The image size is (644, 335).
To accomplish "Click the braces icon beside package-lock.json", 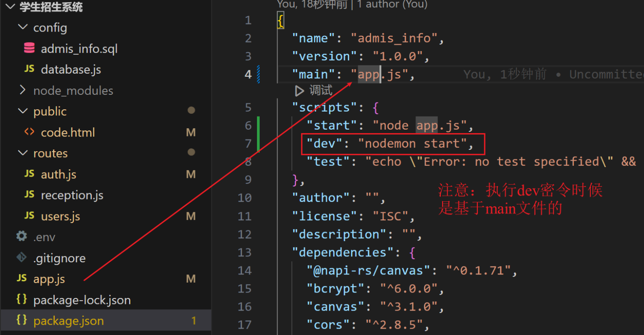I will pyautogui.click(x=22, y=299).
